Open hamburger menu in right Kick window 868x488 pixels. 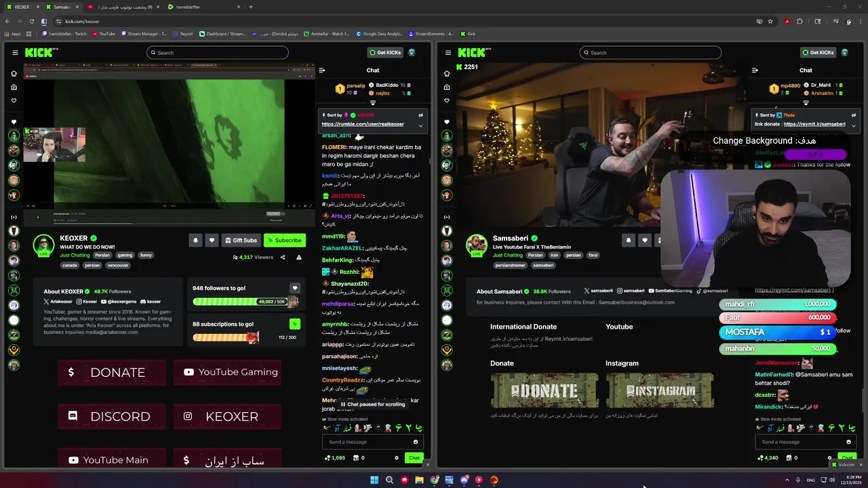click(x=448, y=52)
